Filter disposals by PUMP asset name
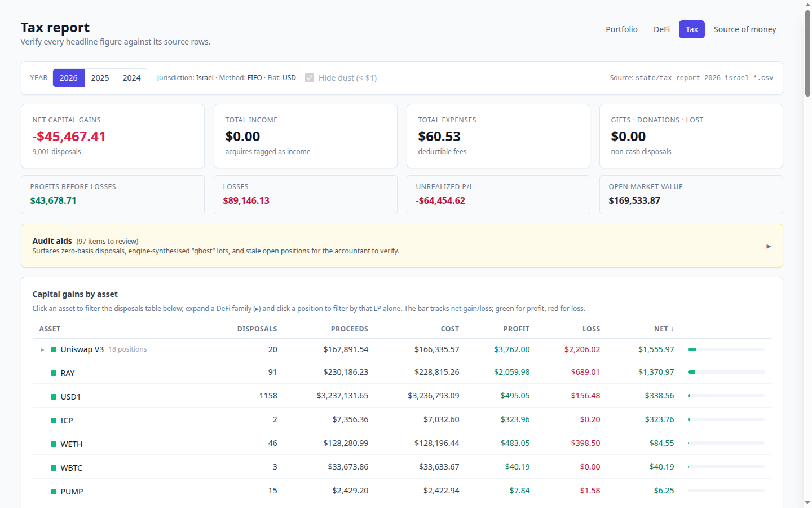The width and height of the screenshot is (812, 508). click(x=72, y=492)
